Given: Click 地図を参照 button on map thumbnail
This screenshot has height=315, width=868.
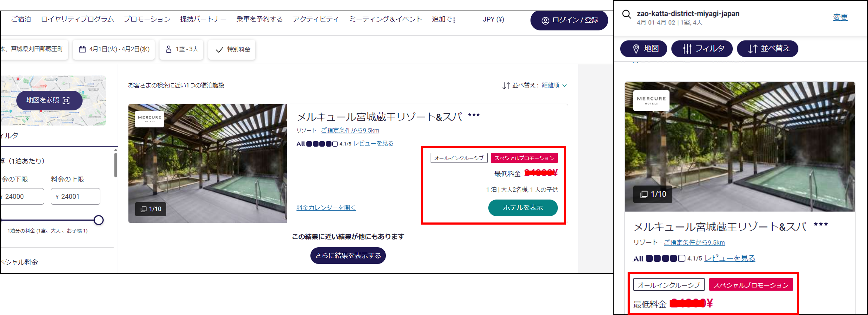Looking at the screenshot, I should point(49,100).
